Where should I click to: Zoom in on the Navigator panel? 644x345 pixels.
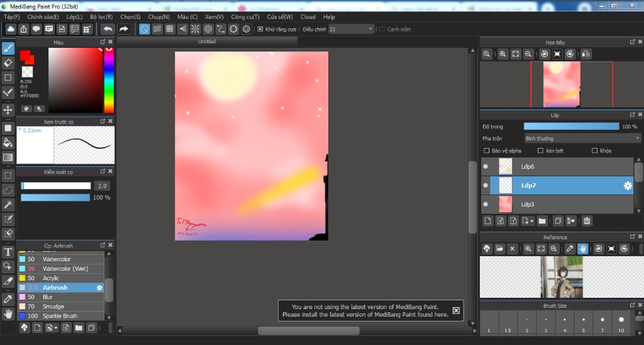tap(502, 54)
